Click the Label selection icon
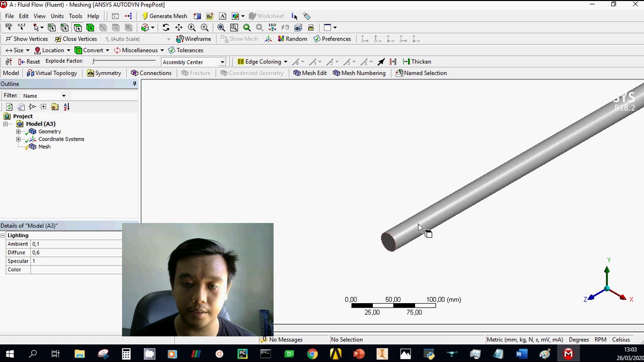The height and width of the screenshot is (362, 644). pyautogui.click(x=9, y=28)
